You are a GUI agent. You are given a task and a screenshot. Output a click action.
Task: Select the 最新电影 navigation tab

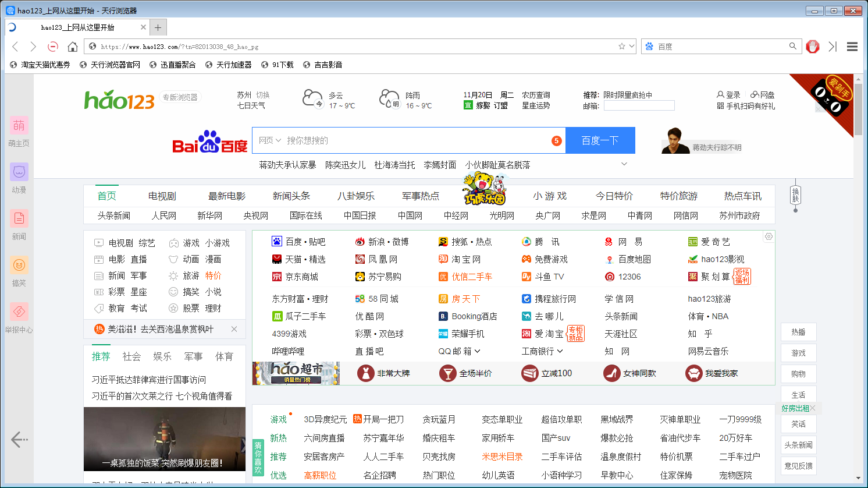coord(227,196)
